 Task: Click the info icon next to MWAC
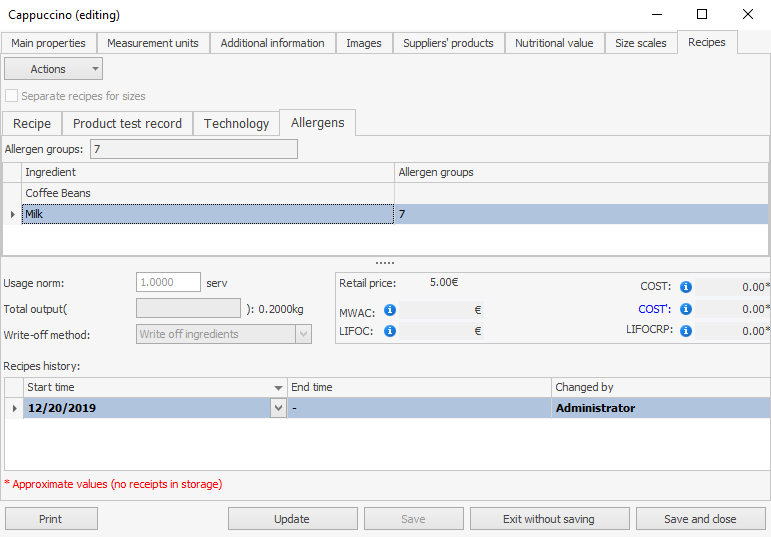point(390,311)
